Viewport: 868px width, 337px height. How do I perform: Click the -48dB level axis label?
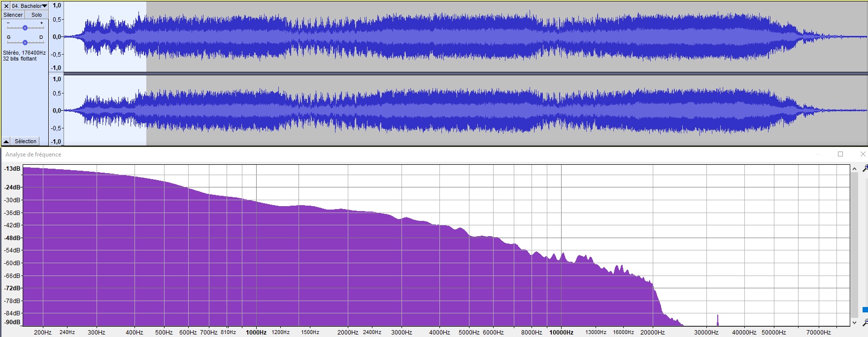pyautogui.click(x=12, y=238)
